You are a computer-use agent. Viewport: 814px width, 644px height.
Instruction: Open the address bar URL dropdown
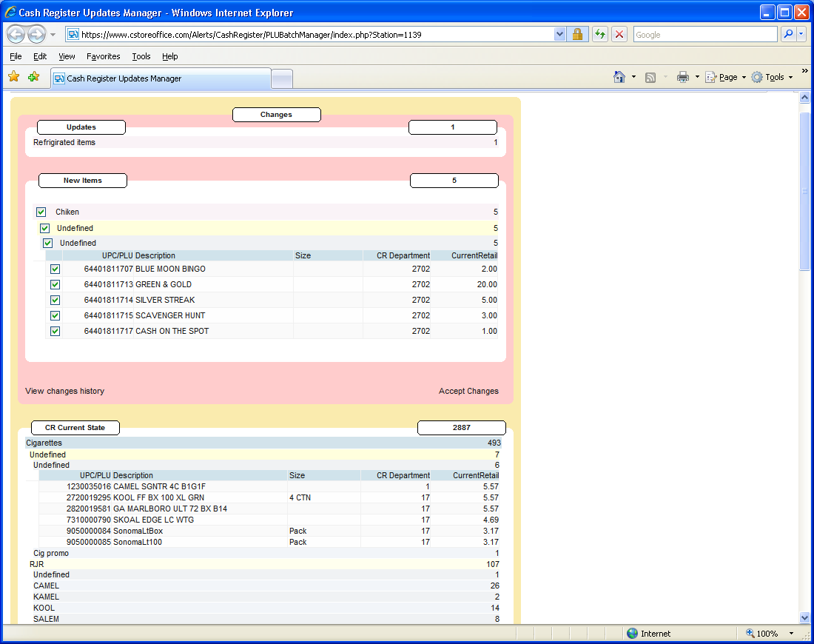pyautogui.click(x=560, y=35)
